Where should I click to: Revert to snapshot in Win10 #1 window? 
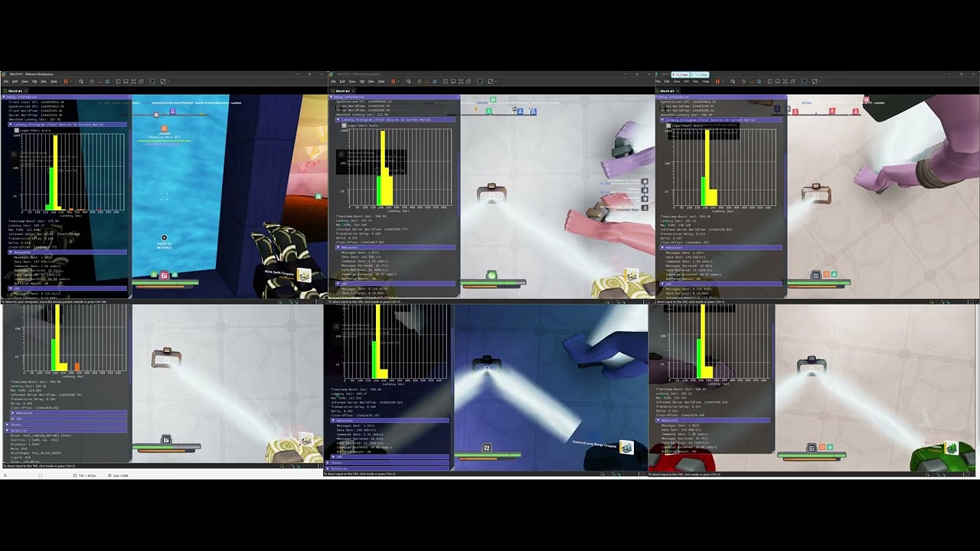100,81
